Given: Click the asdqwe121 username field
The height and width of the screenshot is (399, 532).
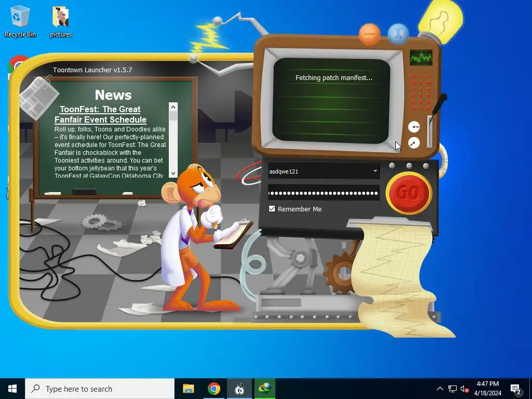Looking at the screenshot, I should coord(323,171).
